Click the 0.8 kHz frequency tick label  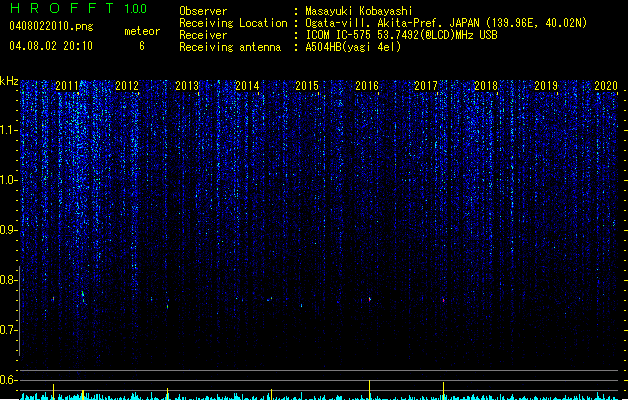[x=9, y=280]
